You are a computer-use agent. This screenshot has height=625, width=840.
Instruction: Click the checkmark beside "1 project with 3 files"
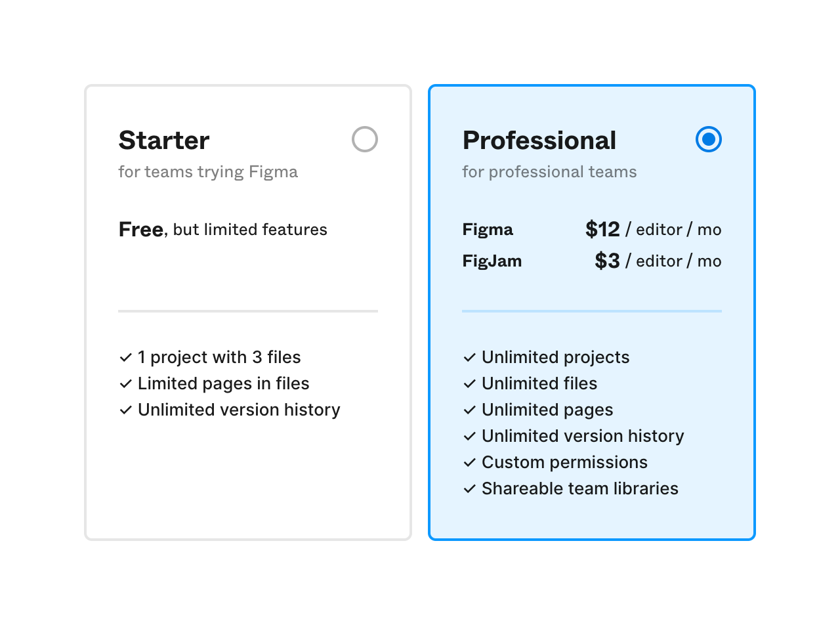125,357
